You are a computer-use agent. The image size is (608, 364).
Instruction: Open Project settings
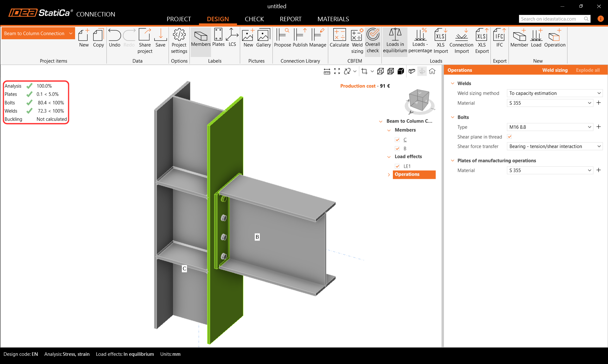pyautogui.click(x=179, y=41)
